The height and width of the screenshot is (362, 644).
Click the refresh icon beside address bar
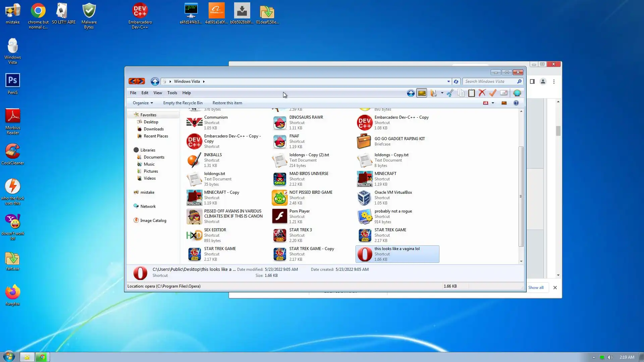click(x=456, y=81)
